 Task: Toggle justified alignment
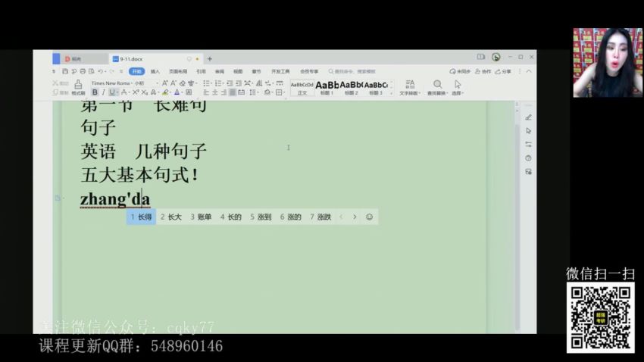click(233, 92)
